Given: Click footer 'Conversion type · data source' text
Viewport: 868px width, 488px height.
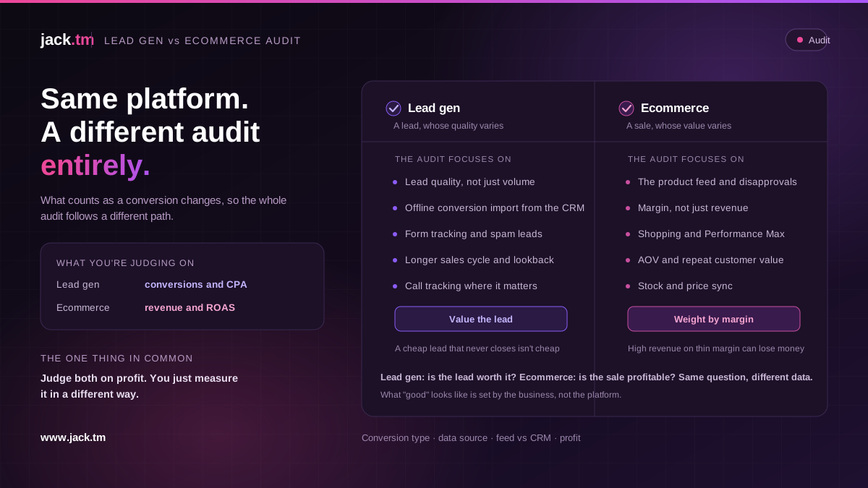Looking at the screenshot, I should click(x=471, y=438).
